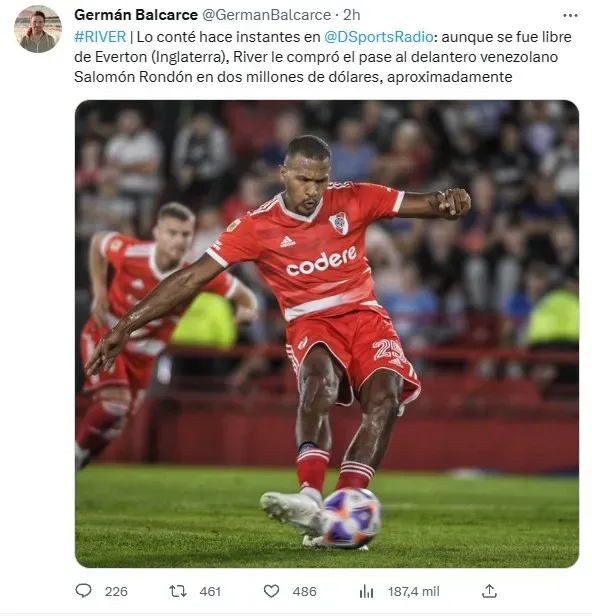This screenshot has height=616, width=592.
Task: Click the 187,4 mil views count
Action: click(x=414, y=591)
